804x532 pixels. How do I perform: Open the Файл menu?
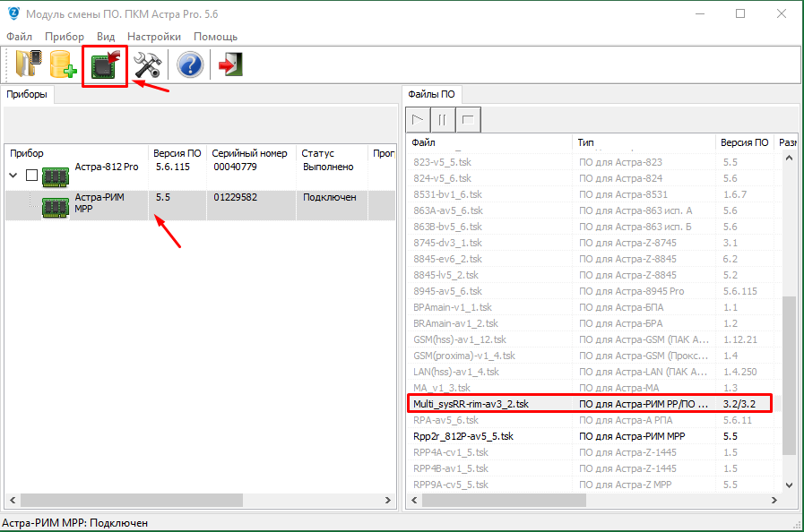pos(19,37)
